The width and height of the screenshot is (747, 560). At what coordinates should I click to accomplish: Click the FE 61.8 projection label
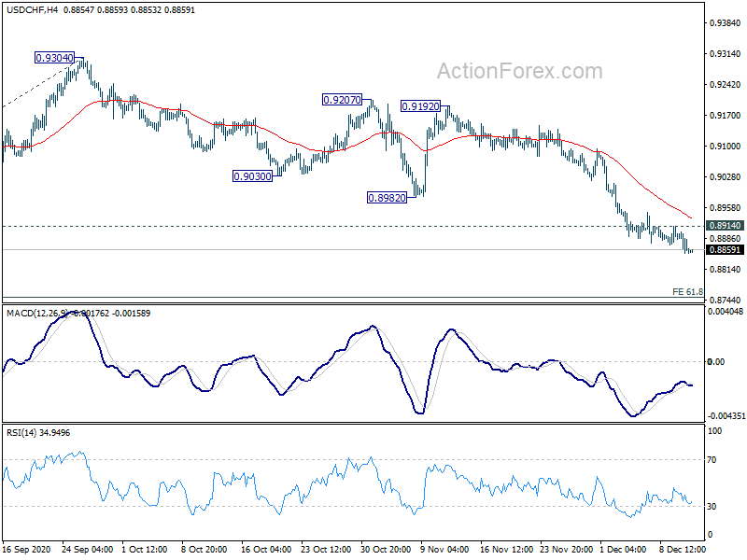(687, 291)
